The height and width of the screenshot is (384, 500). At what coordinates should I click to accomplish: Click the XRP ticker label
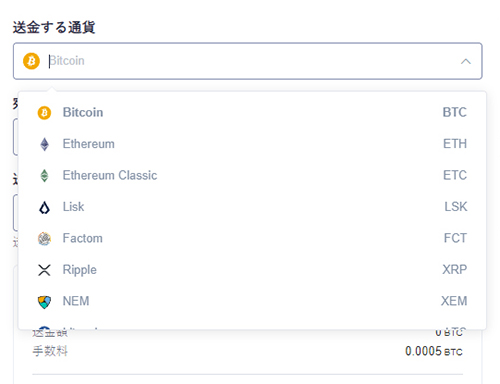coord(455,269)
